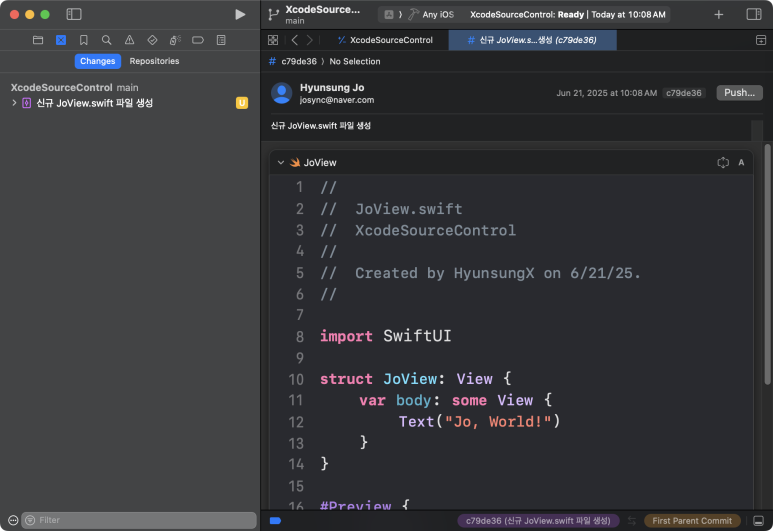Click the Swift icon beside JoView

click(295, 162)
